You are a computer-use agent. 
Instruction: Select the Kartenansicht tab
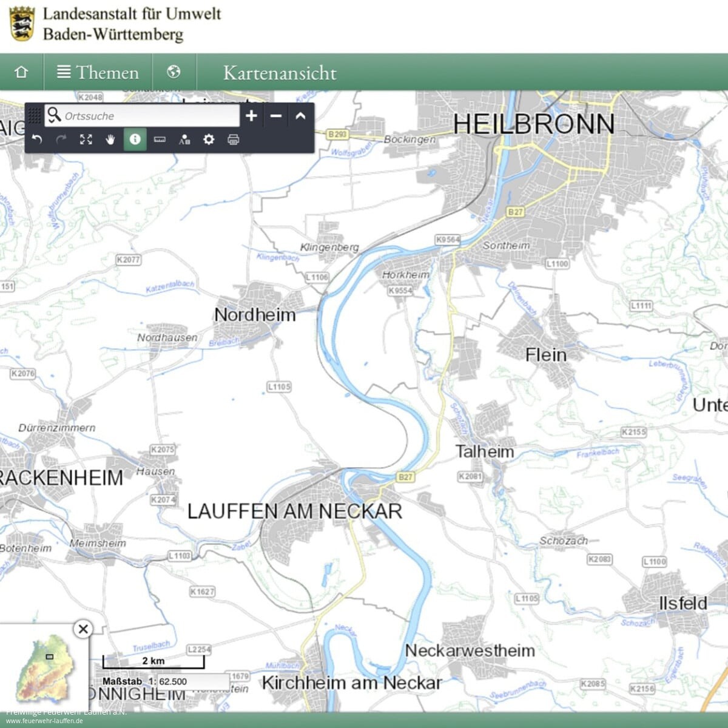tap(279, 73)
